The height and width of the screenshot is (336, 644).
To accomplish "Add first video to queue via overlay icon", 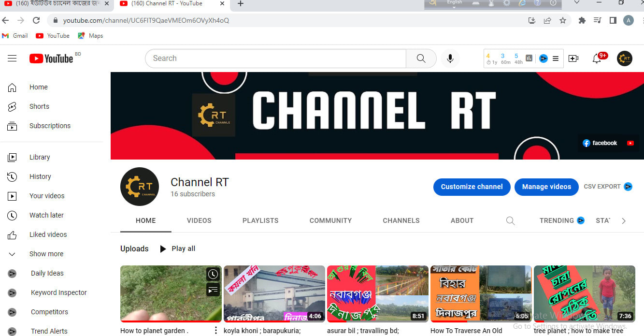I will coord(213,290).
